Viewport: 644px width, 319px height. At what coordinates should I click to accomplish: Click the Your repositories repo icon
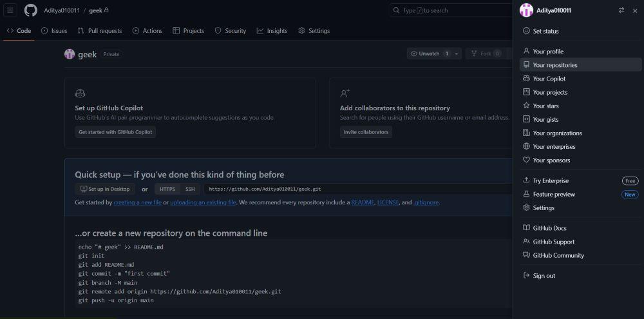tap(526, 65)
